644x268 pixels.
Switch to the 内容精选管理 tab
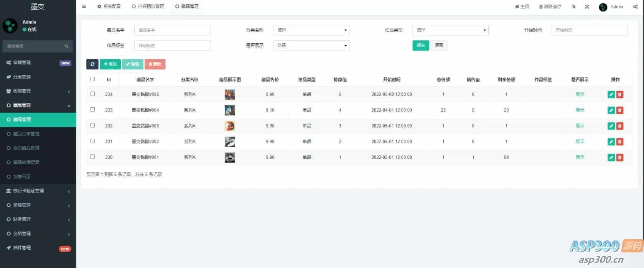[148, 7]
